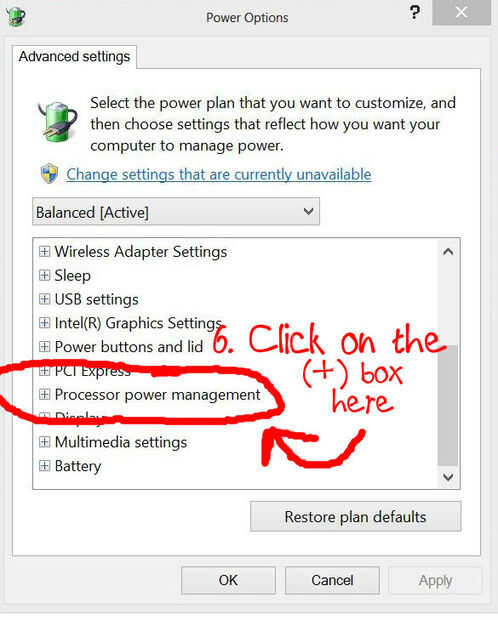
Task: Expand Multimedia settings plus box
Action: [x=44, y=442]
